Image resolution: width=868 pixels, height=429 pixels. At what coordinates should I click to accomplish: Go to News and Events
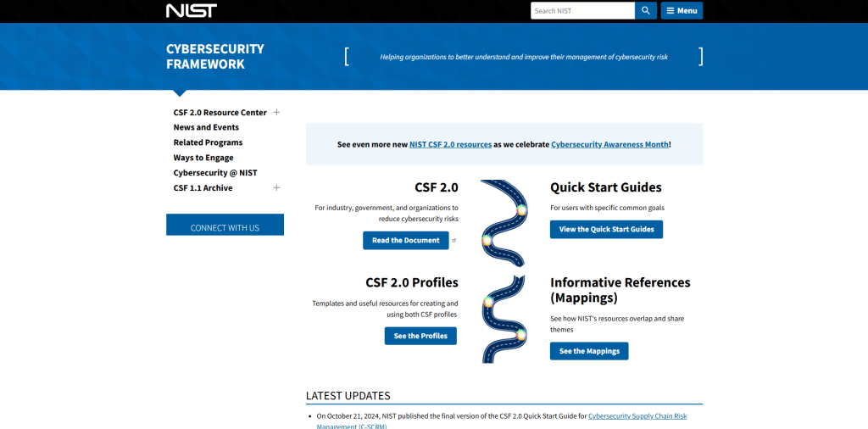click(x=206, y=127)
